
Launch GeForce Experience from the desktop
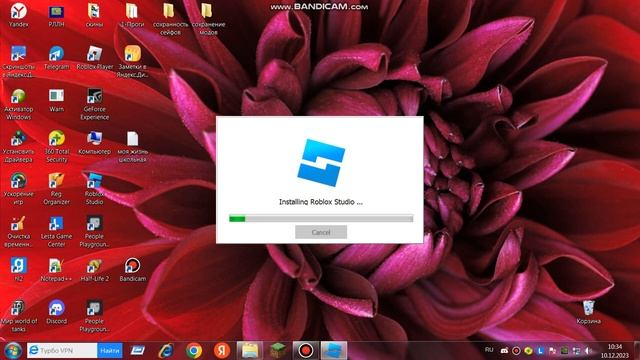[94, 104]
